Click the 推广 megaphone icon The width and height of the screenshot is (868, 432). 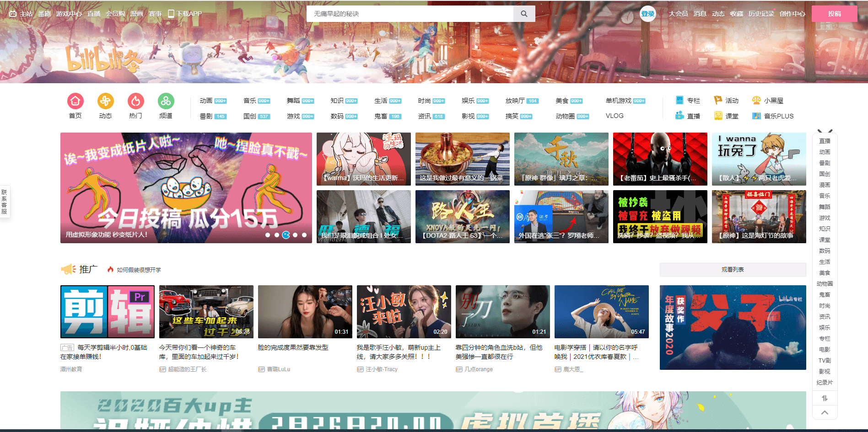(69, 269)
